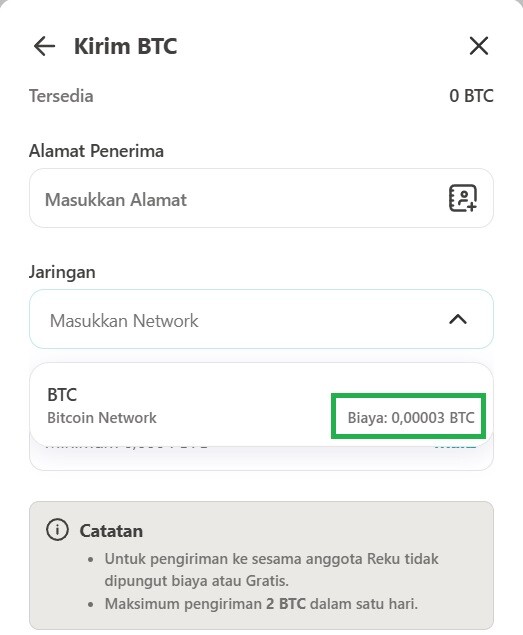
Task: Click the Alamat Penerima label
Action: point(96,151)
